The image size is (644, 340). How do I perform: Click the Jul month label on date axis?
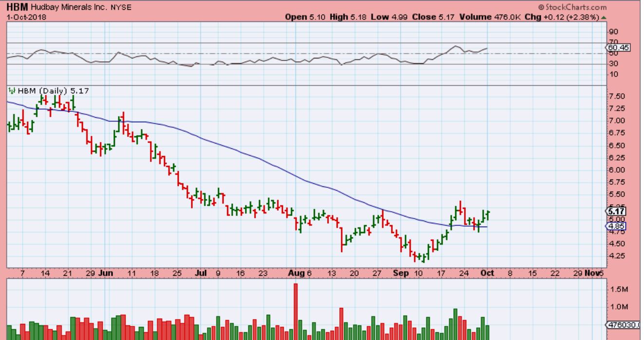pos(202,273)
